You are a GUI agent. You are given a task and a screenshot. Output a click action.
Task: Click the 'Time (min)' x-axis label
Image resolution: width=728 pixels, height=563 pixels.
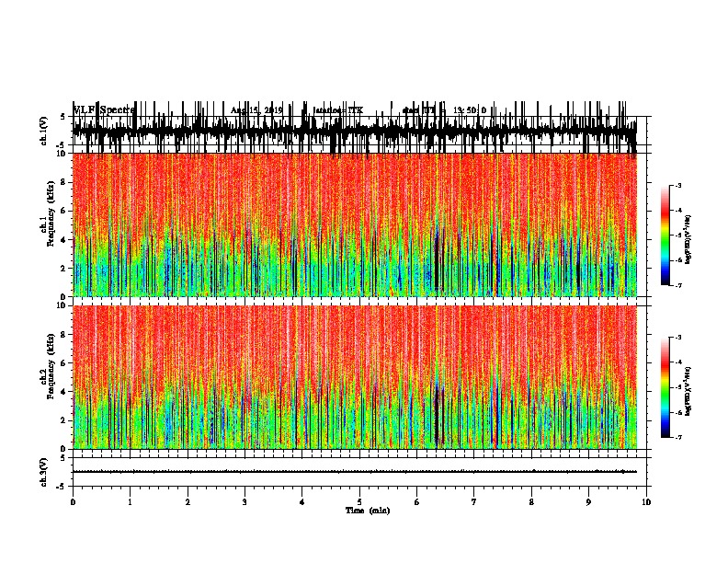[x=368, y=511]
